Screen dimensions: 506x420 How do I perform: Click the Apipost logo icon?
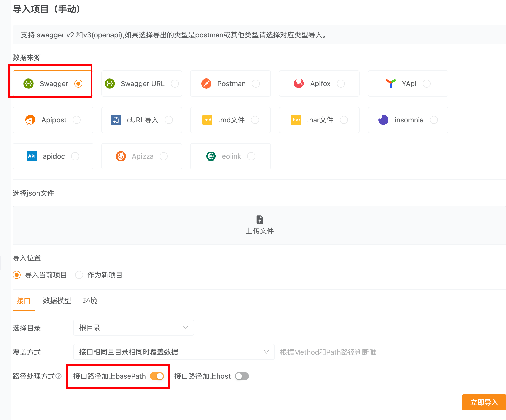[30, 120]
